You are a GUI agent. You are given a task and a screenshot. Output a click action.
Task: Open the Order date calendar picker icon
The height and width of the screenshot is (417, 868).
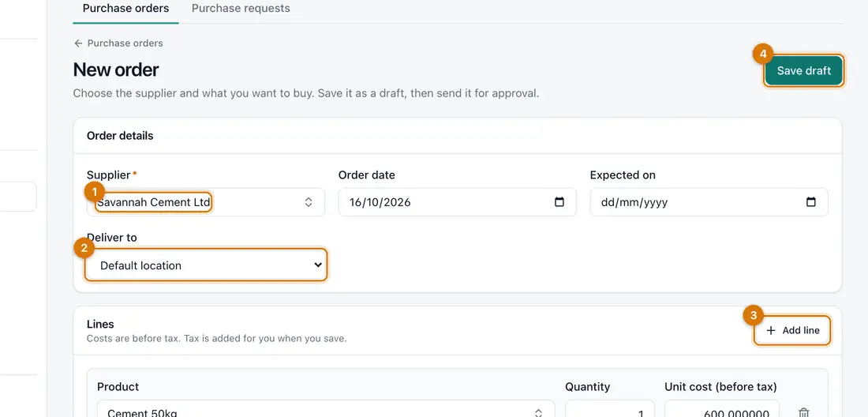coord(559,202)
